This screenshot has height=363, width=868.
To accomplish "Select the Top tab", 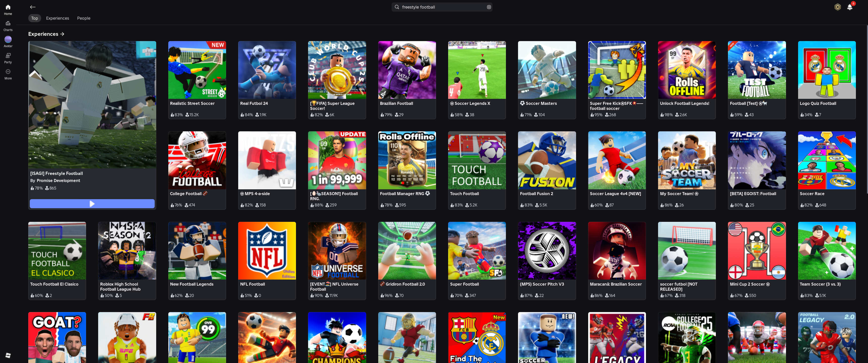I will (x=34, y=18).
